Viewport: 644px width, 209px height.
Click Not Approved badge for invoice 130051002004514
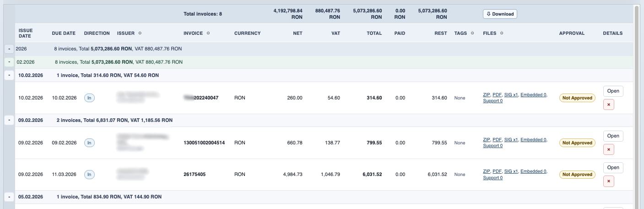577,143
